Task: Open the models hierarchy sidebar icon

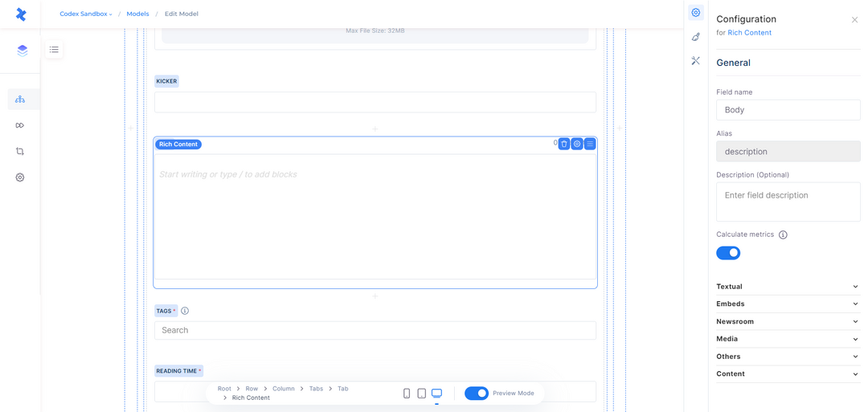Action: coord(20,100)
